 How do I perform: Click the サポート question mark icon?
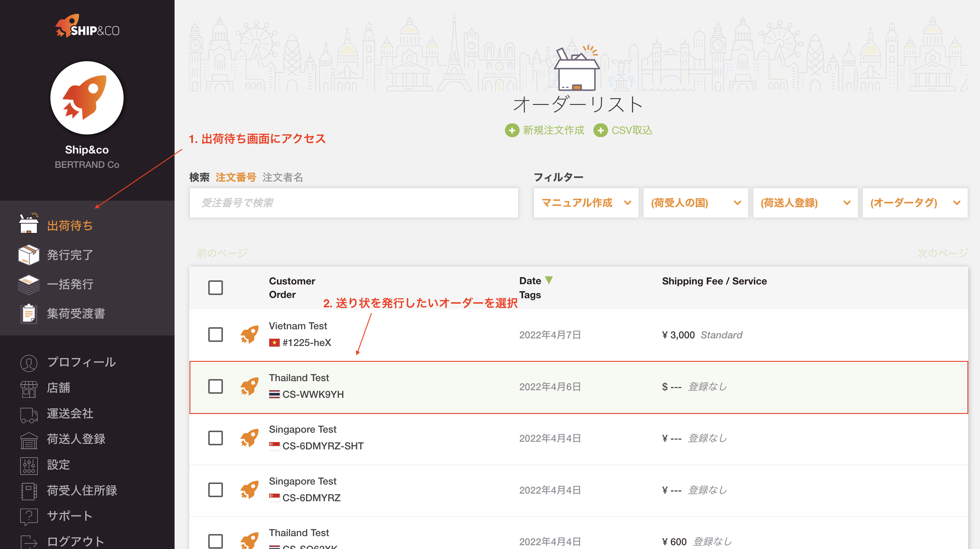(28, 517)
